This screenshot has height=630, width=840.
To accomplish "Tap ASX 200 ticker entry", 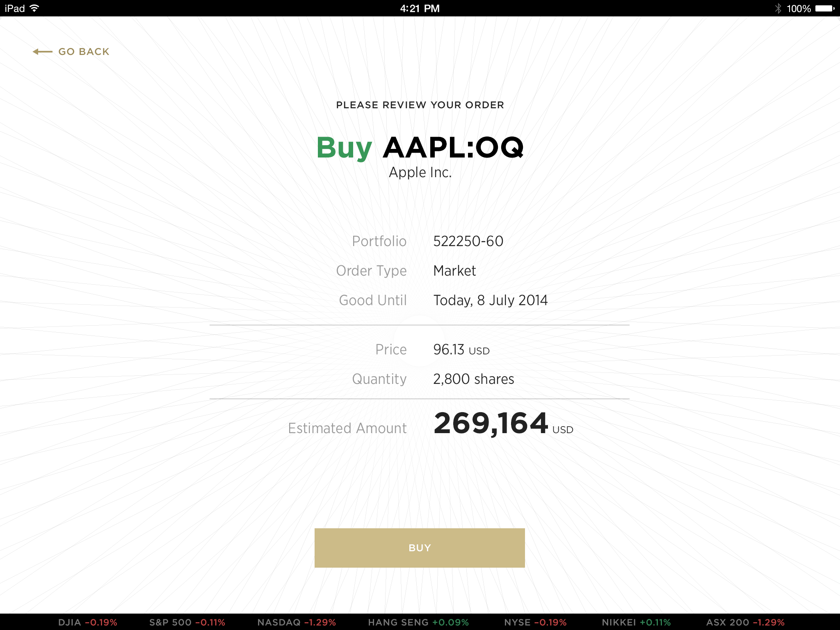I will tap(745, 622).
